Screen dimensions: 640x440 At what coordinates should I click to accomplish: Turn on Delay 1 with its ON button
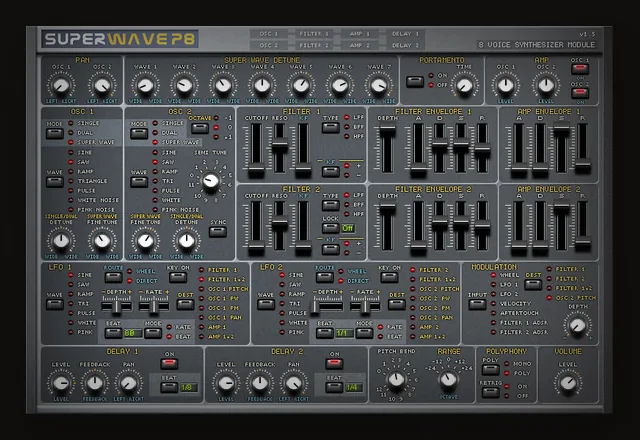point(169,363)
